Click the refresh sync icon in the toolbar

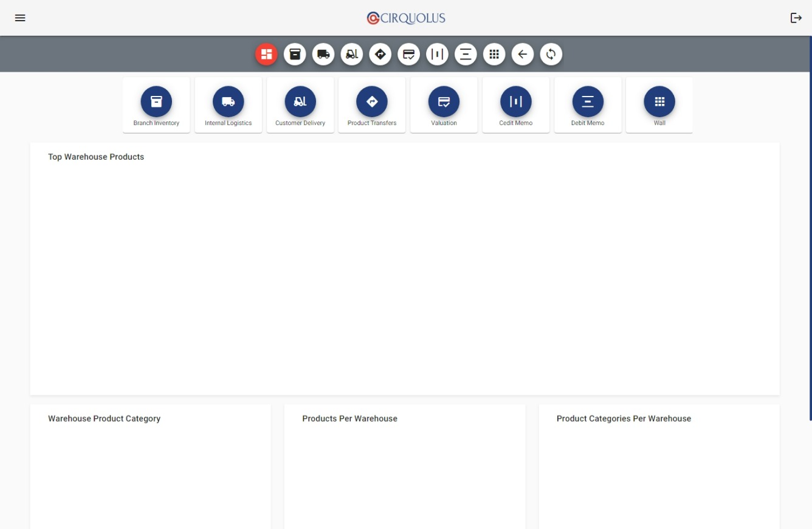[551, 54]
